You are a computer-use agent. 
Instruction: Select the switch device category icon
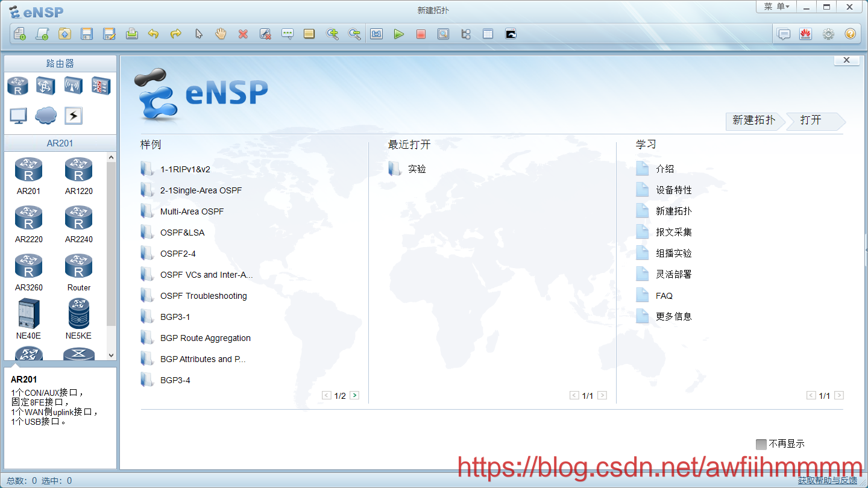click(45, 86)
